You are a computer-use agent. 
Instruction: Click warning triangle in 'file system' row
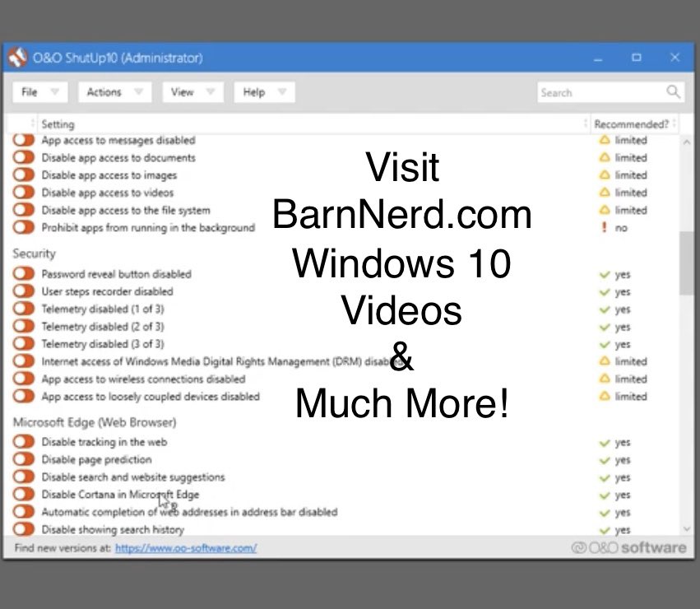click(x=605, y=210)
